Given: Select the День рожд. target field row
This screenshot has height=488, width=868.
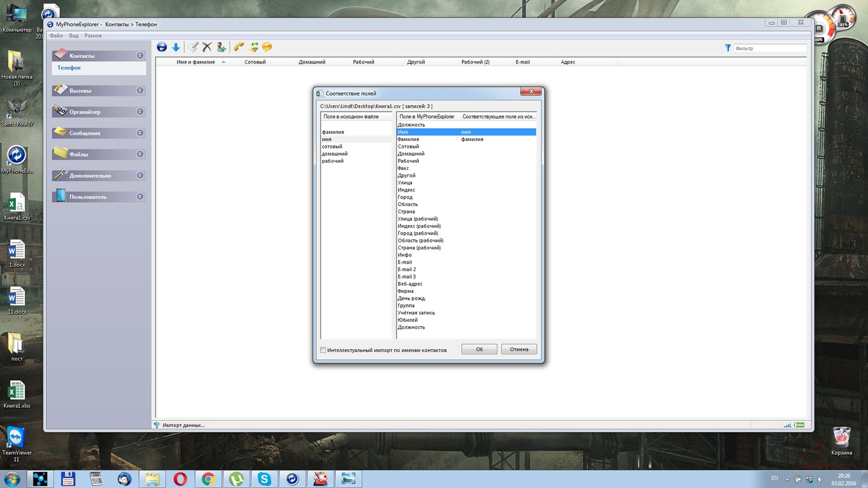Looking at the screenshot, I should pos(467,298).
